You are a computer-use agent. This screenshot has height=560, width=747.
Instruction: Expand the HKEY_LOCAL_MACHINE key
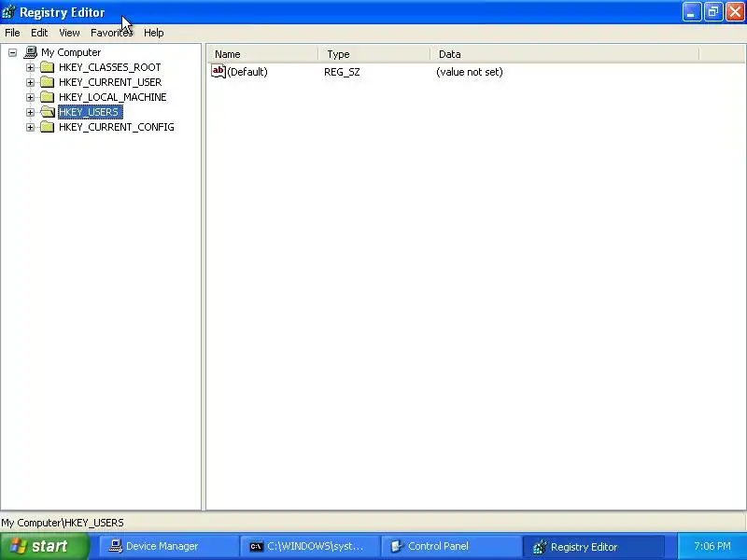coord(30,97)
